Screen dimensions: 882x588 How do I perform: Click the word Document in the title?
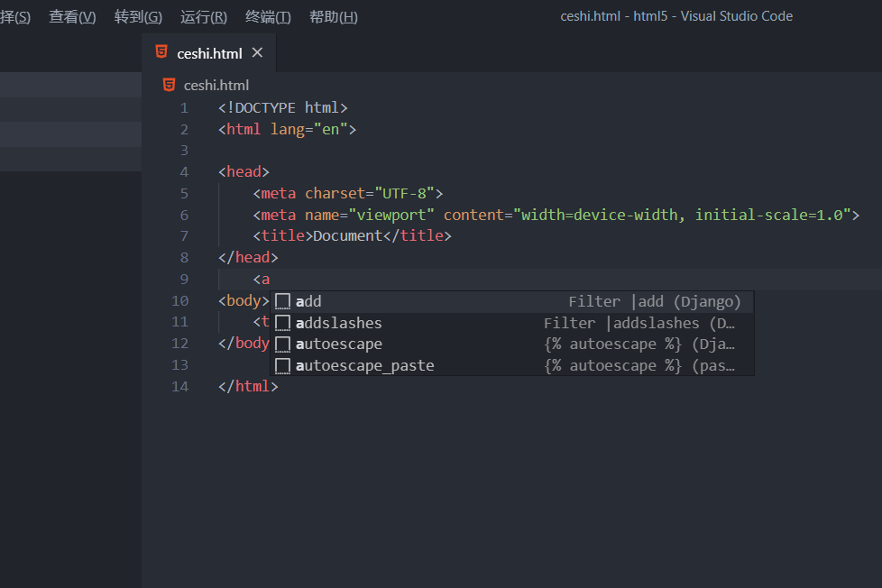(x=347, y=235)
